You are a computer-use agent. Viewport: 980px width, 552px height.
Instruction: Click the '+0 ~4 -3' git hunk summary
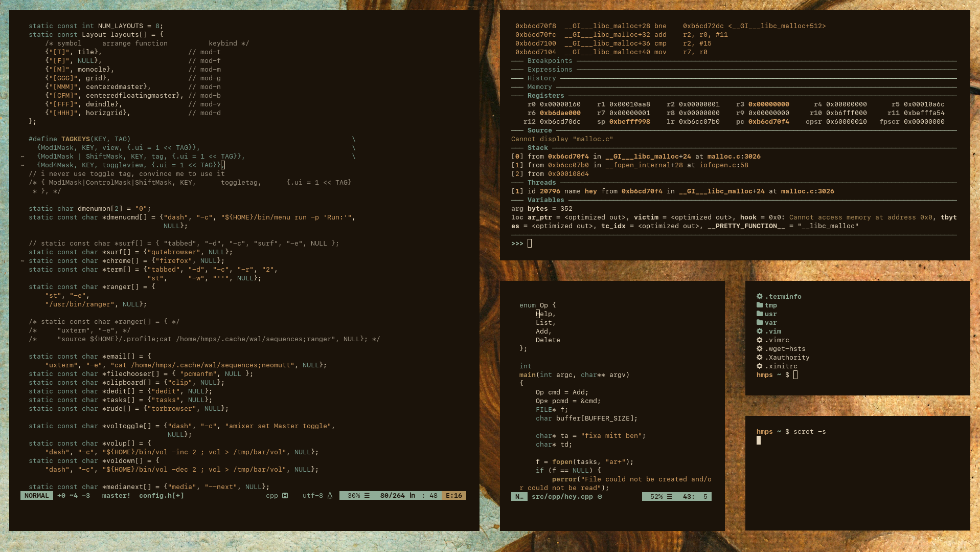click(74, 495)
